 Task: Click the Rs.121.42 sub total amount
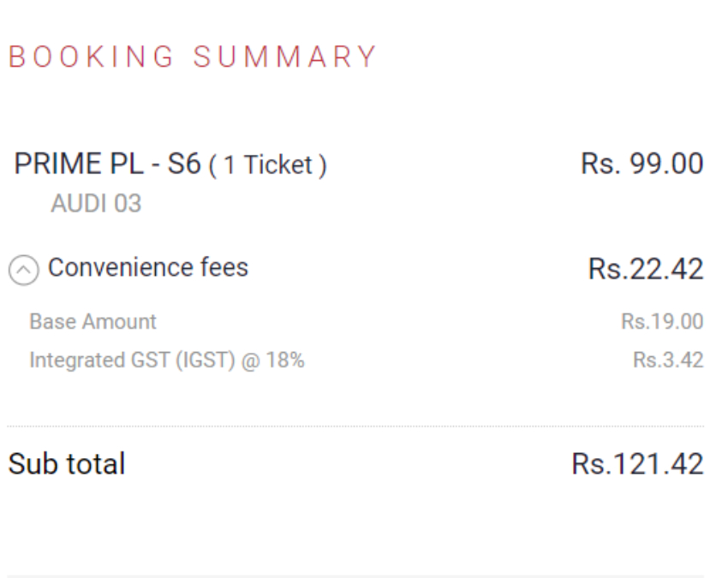(x=637, y=465)
